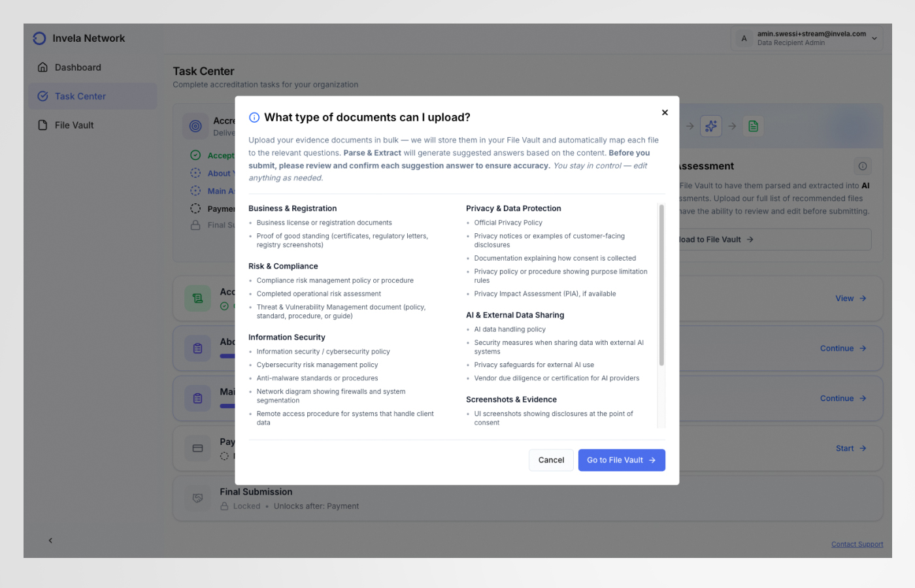Click the info icon next to the Assessment heading
This screenshot has height=588, width=915.
click(863, 166)
